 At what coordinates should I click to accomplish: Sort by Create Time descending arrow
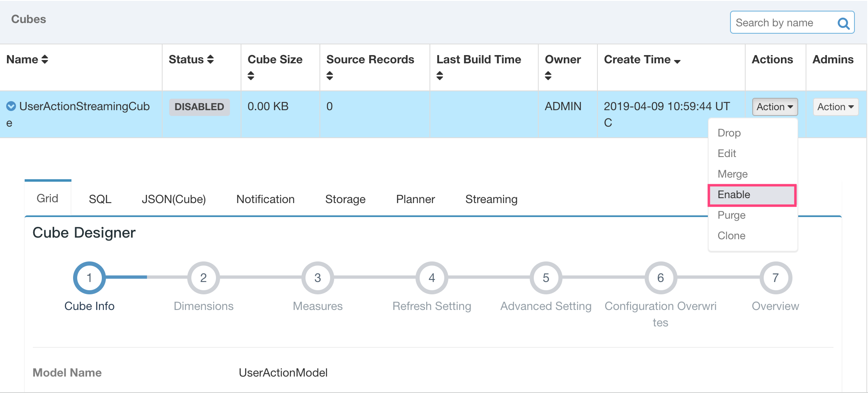tap(677, 61)
